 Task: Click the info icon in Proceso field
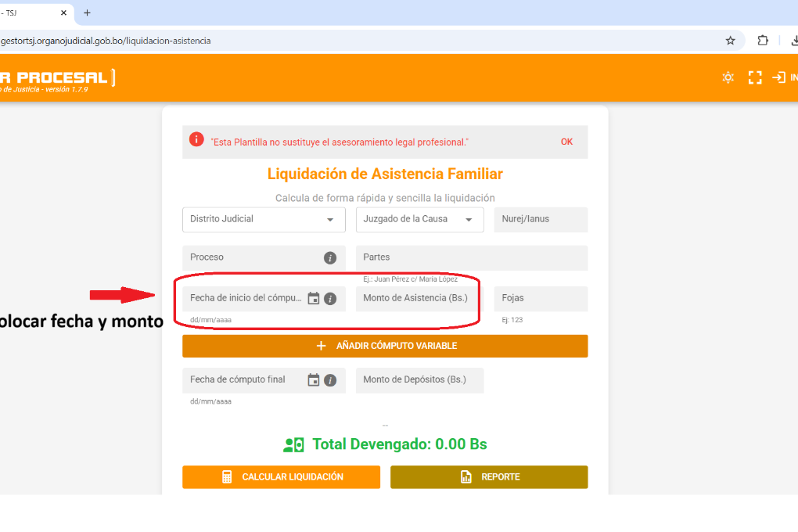click(x=330, y=257)
